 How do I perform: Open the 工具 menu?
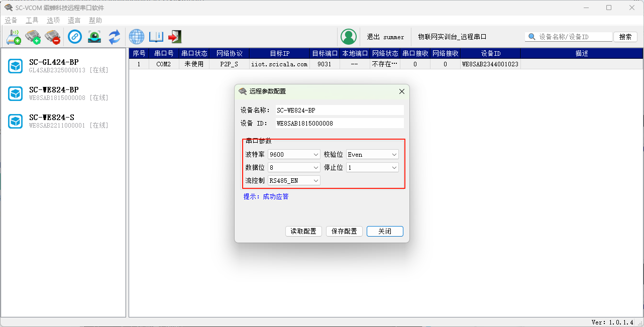(32, 21)
